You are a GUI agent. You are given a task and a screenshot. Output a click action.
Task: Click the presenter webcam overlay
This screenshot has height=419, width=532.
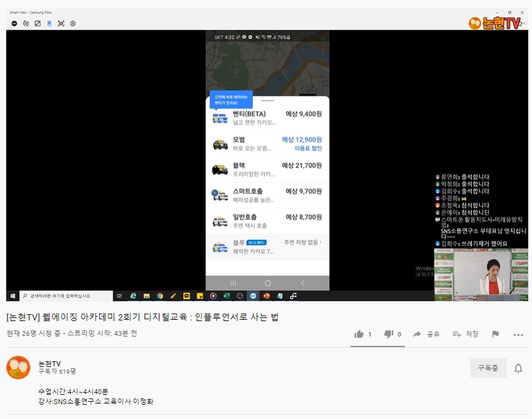[481, 275]
